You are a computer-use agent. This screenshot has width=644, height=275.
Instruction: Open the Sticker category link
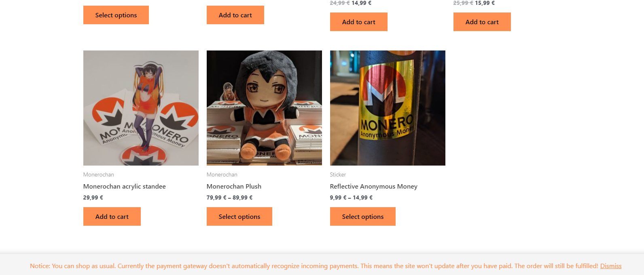pyautogui.click(x=338, y=174)
